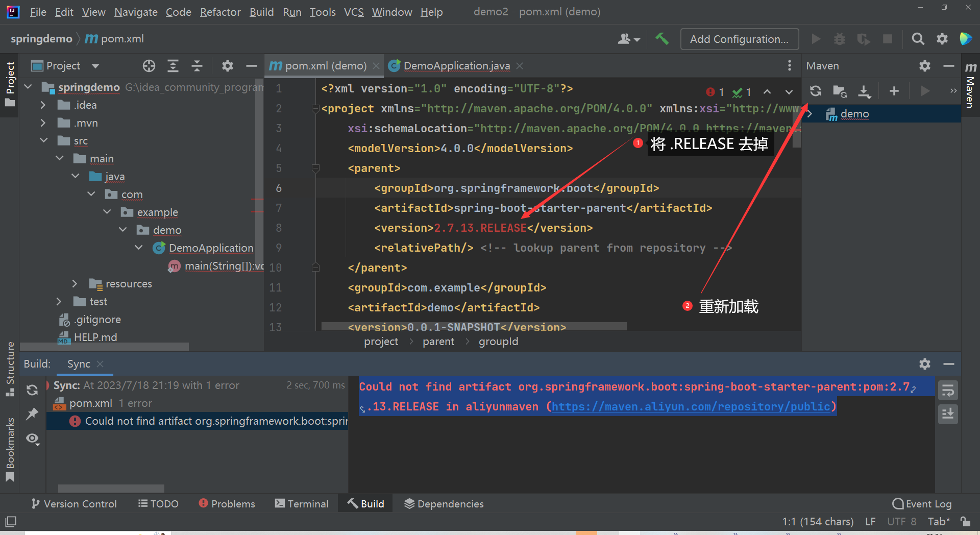Click the Search Everywhere magnifier icon
980x535 pixels.
pyautogui.click(x=918, y=39)
